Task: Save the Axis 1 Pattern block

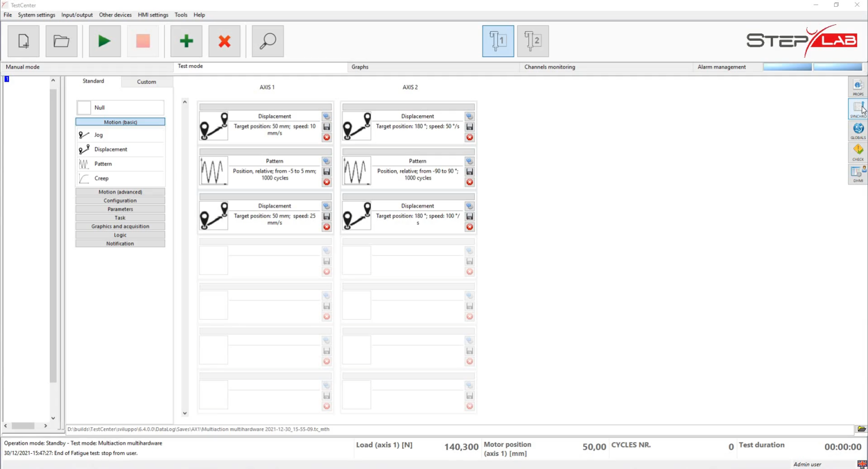Action: pyautogui.click(x=326, y=171)
